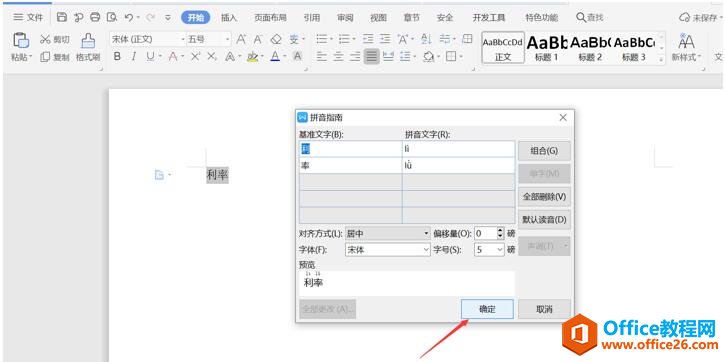Screen dimensions: 725x362
Task: Undo the last action
Action: click(x=129, y=18)
